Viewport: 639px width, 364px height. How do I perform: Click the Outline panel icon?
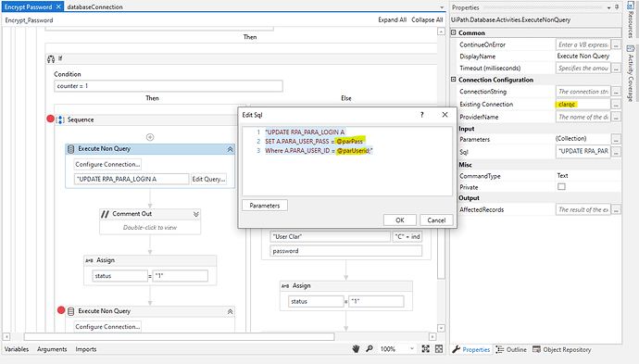pyautogui.click(x=500, y=349)
